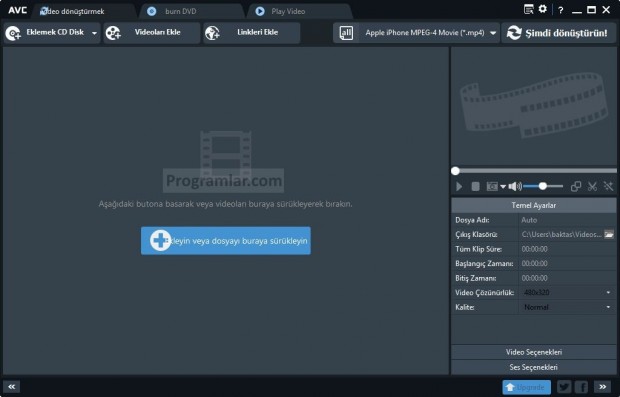
Task: Click the copy/duplicate clip icon
Action: tap(576, 186)
